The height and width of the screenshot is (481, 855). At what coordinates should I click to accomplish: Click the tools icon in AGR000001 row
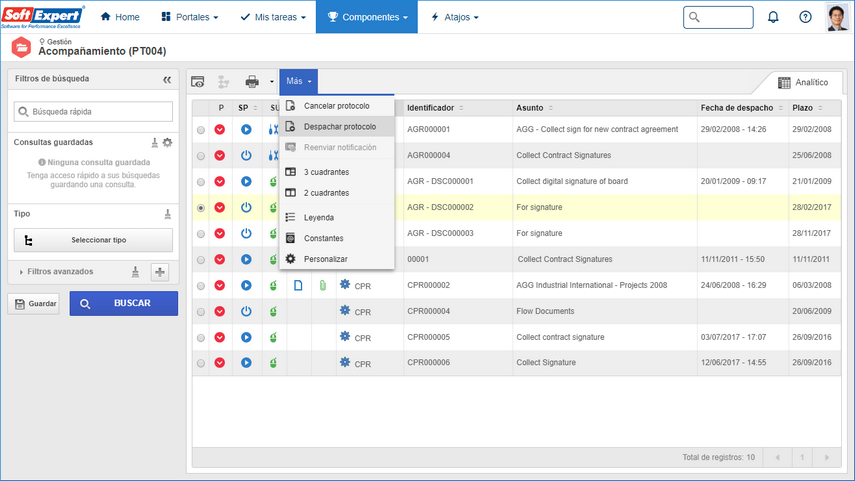pyautogui.click(x=273, y=129)
